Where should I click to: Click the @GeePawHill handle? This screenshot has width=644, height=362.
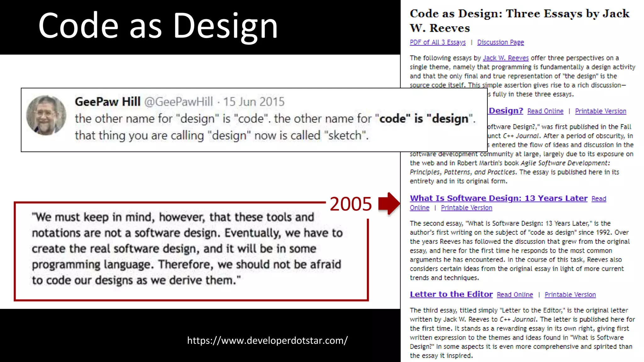(179, 102)
